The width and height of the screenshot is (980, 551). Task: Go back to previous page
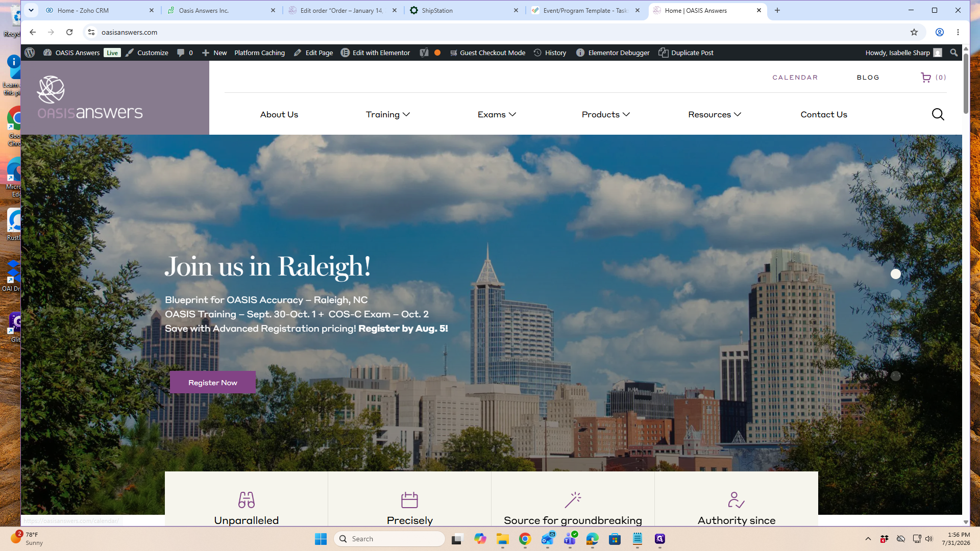[x=33, y=32]
